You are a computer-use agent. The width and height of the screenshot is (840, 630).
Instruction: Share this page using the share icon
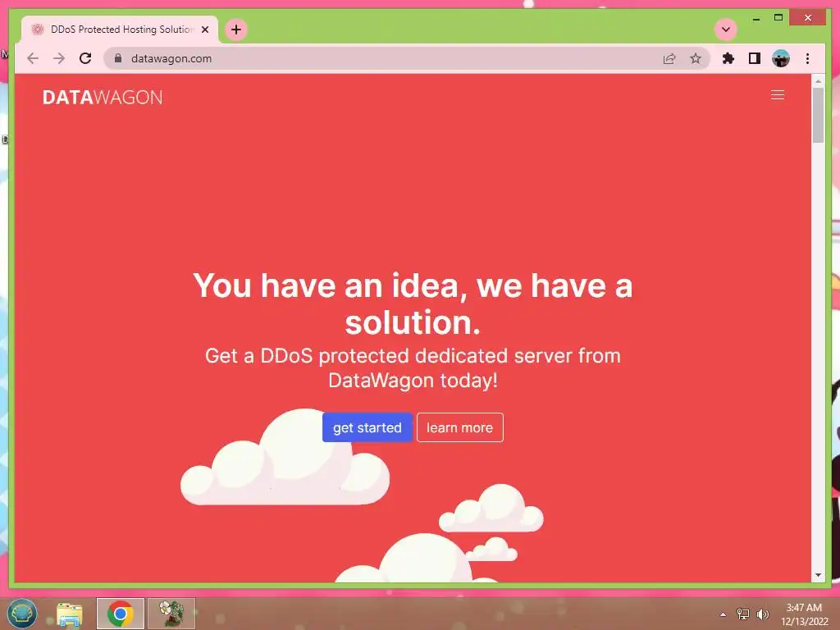[x=669, y=58]
